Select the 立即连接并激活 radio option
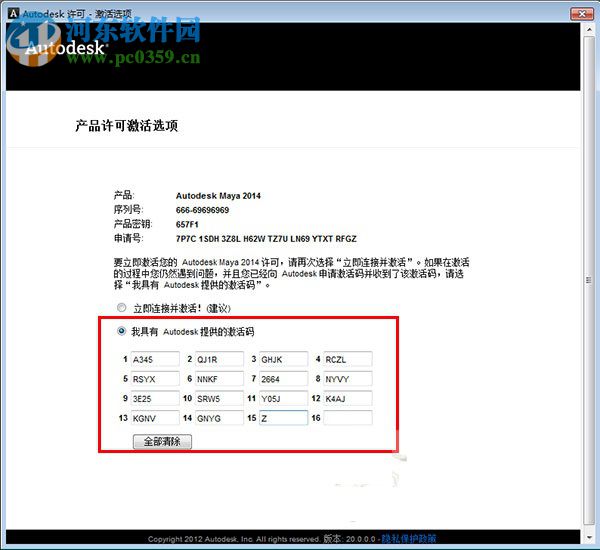 [x=122, y=307]
